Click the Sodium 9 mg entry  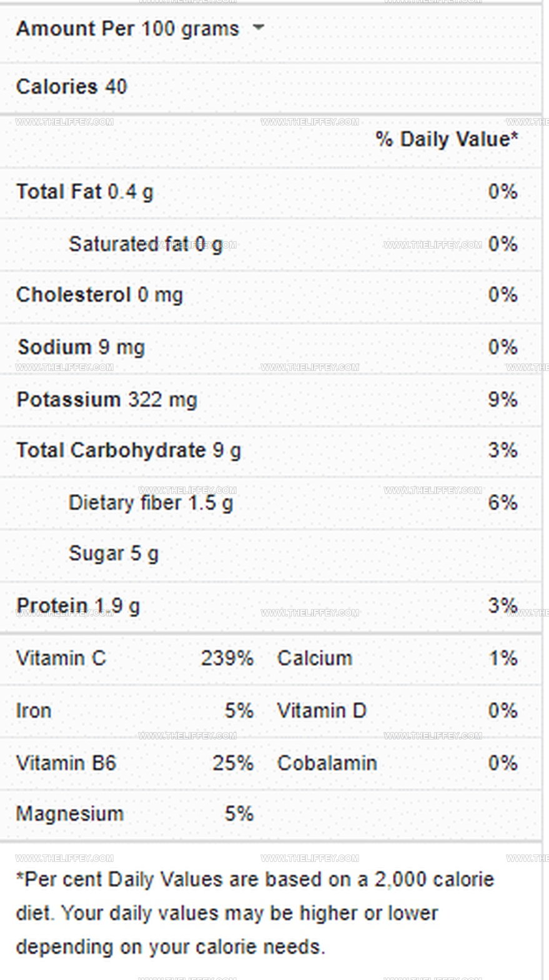pos(81,347)
